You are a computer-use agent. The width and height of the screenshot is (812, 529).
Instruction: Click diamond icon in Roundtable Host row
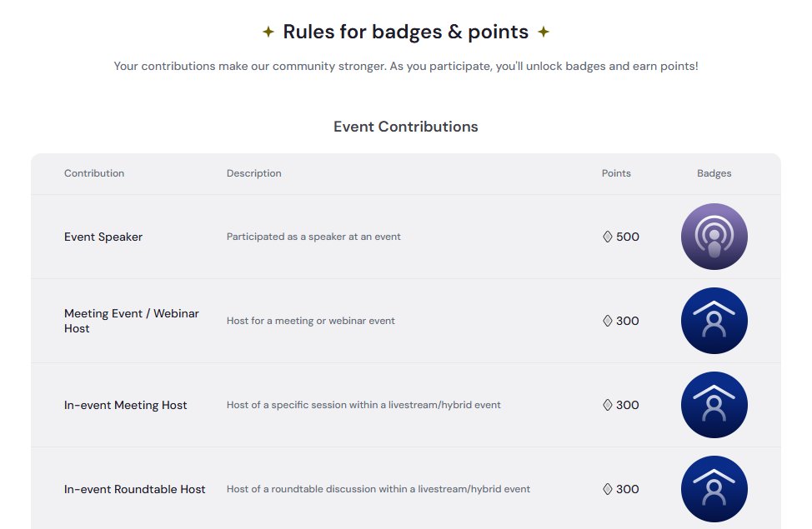[608, 489]
